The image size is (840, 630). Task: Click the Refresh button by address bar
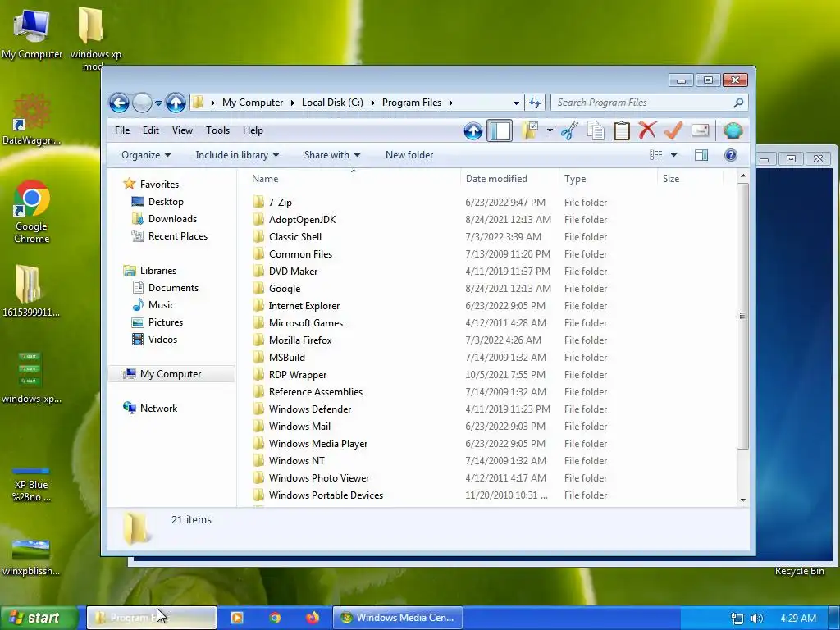pyautogui.click(x=535, y=103)
